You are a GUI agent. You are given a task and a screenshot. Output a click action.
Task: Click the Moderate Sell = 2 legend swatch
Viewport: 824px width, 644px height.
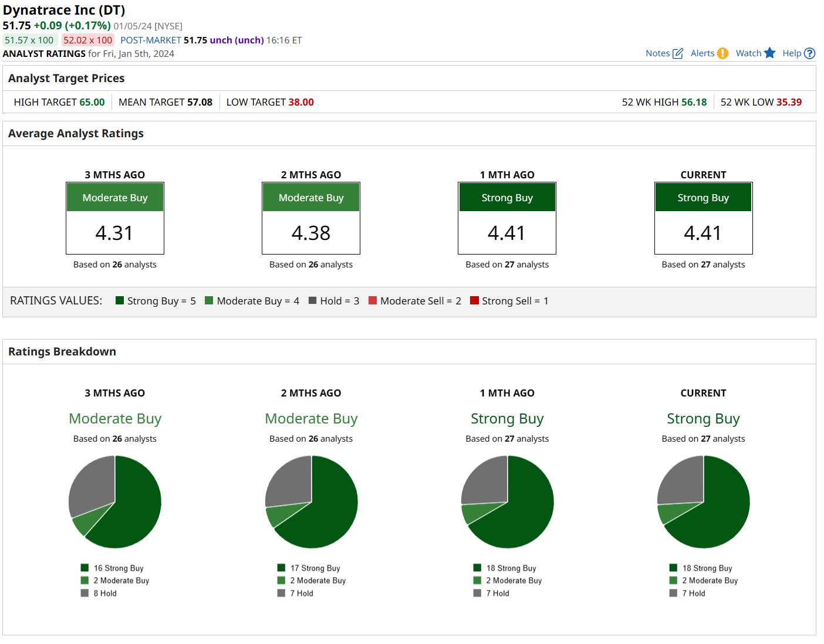pos(372,300)
